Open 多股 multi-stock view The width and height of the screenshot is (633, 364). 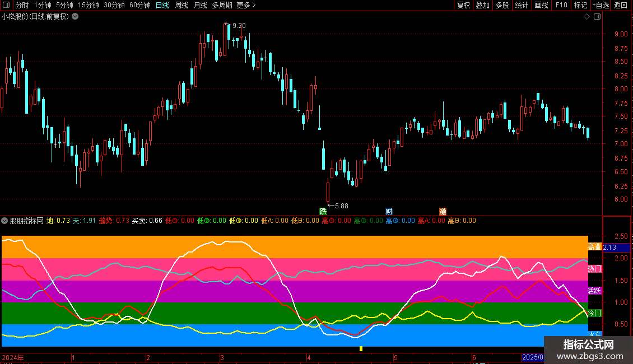pos(502,5)
